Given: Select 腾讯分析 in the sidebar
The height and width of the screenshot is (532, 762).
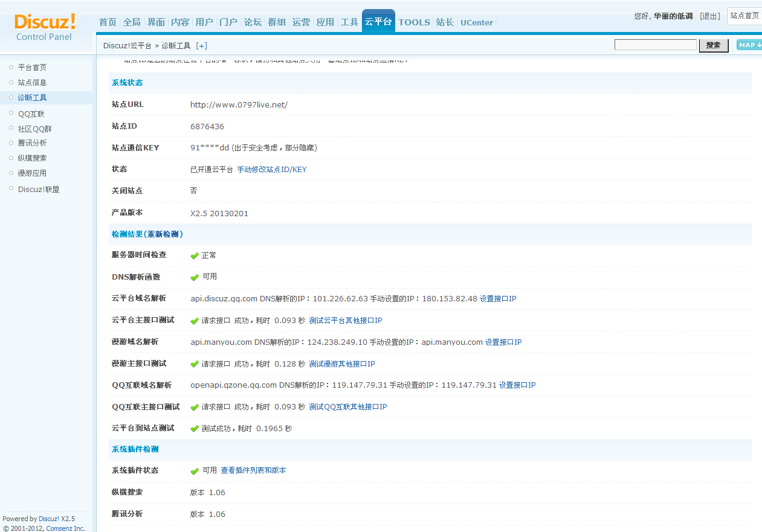Looking at the screenshot, I should tap(32, 143).
